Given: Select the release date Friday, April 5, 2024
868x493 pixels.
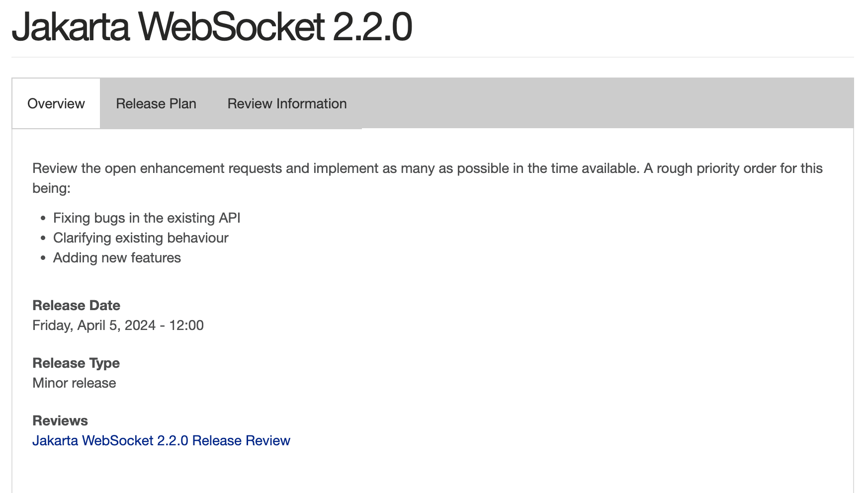Looking at the screenshot, I should (x=118, y=326).
